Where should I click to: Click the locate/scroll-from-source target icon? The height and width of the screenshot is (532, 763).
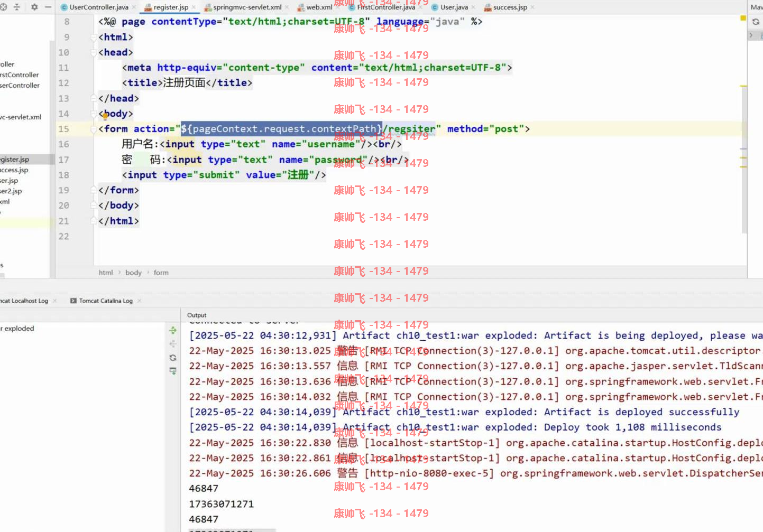[3, 7]
